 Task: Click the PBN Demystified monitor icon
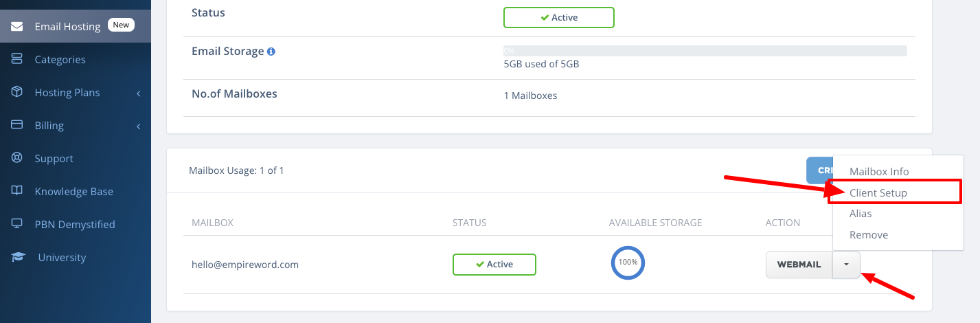coord(18,224)
